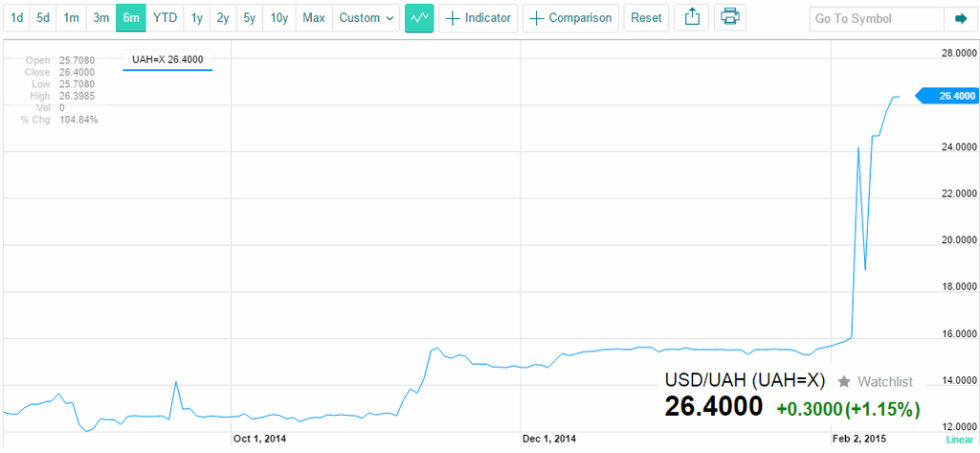
Task: Switch to 1m time range
Action: click(71, 18)
